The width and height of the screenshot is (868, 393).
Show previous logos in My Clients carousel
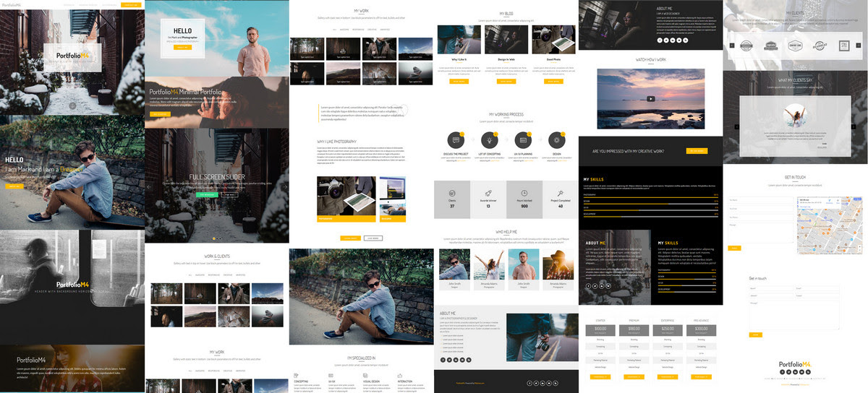coord(732,46)
